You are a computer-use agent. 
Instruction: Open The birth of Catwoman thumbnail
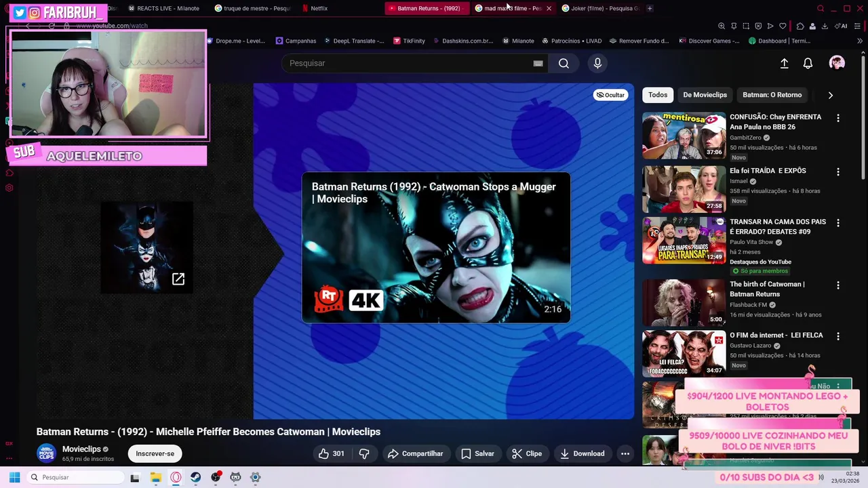pos(684,303)
